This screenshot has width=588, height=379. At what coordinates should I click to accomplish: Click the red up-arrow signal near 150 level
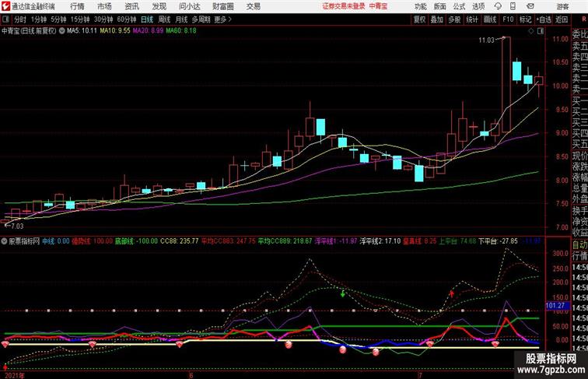click(x=452, y=293)
